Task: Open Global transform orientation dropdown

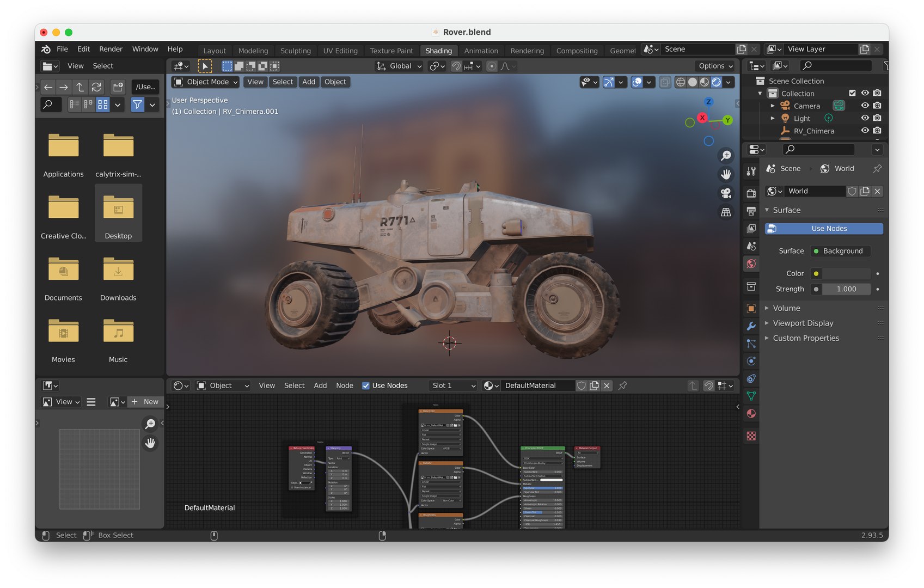Action: (399, 66)
